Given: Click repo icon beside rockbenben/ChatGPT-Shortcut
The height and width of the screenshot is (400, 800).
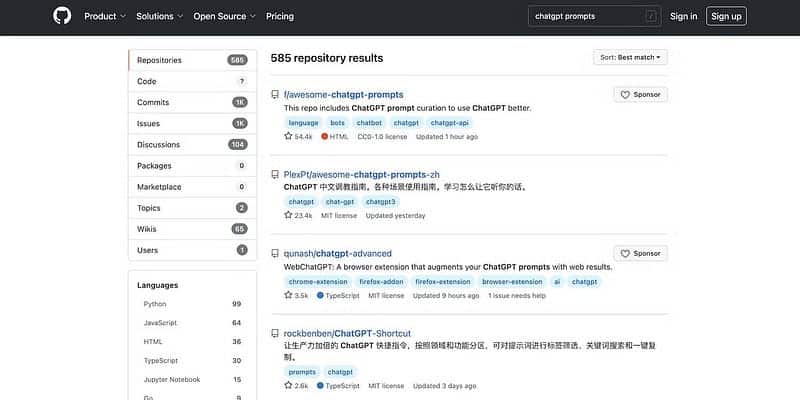Looking at the screenshot, I should 275,333.
